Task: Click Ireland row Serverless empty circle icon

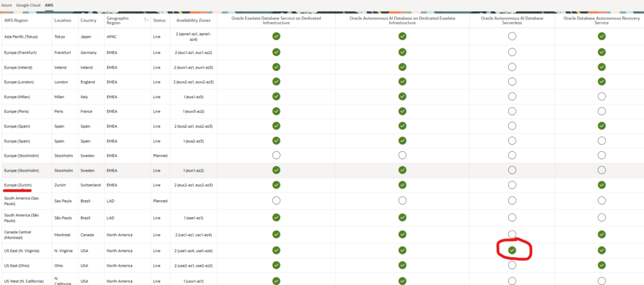Action: (512, 67)
